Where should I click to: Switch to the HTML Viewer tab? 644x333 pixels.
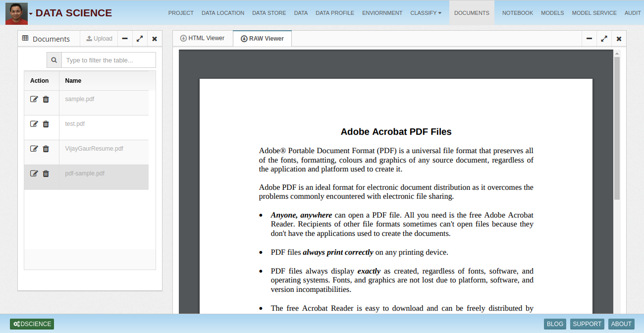(x=203, y=38)
